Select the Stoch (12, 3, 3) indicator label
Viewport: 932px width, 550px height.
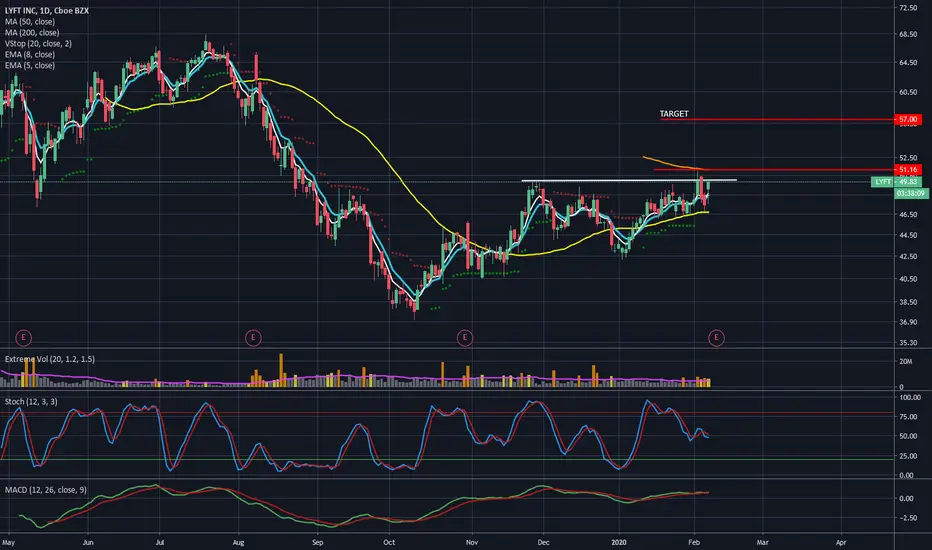(31, 402)
